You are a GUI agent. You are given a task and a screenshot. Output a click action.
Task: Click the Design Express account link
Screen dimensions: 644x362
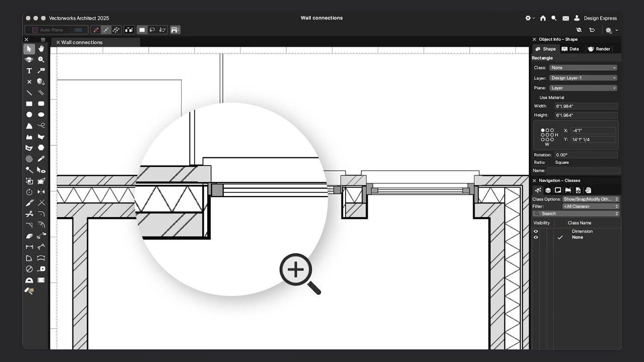(x=600, y=18)
